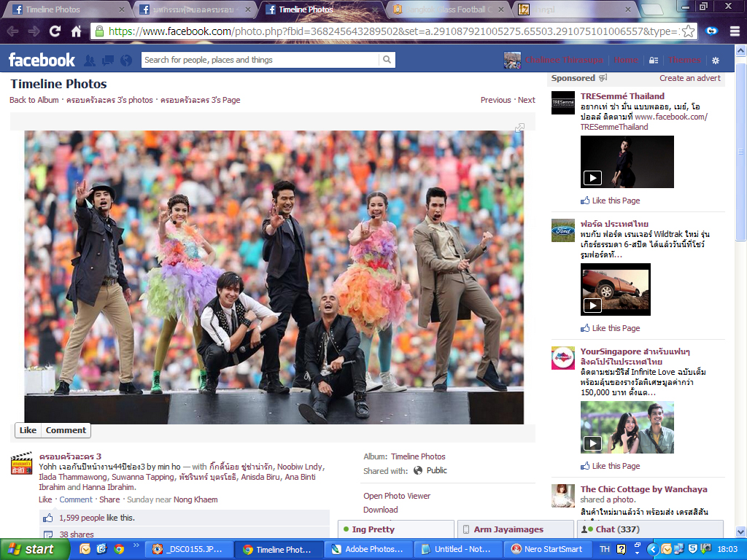The image size is (747, 560).
Task: Bookmark this page with the star icon
Action: click(688, 31)
